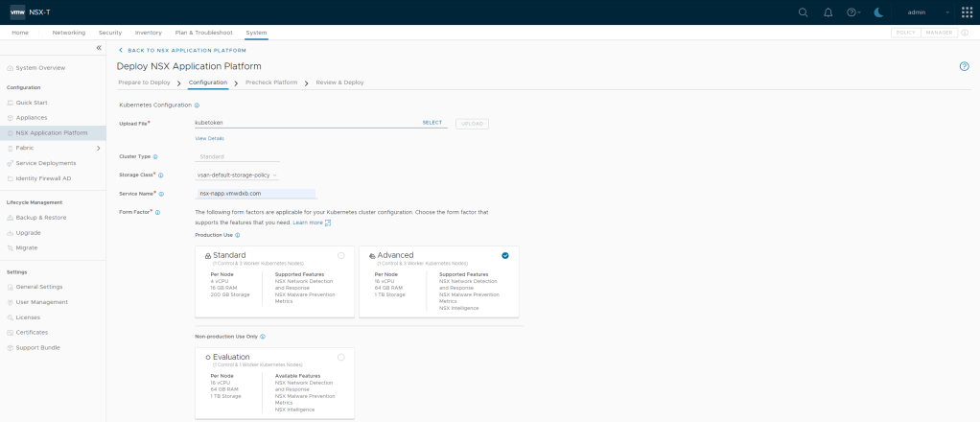980x422 pixels.
Task: Collapse the left sidebar with double-chevron icon
Action: (99, 48)
